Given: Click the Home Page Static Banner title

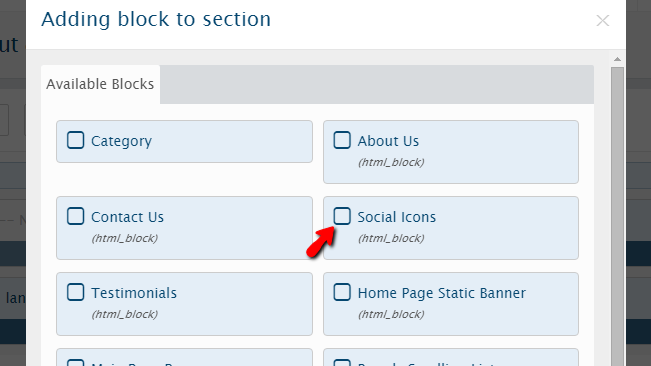Looking at the screenshot, I should click(x=441, y=293).
